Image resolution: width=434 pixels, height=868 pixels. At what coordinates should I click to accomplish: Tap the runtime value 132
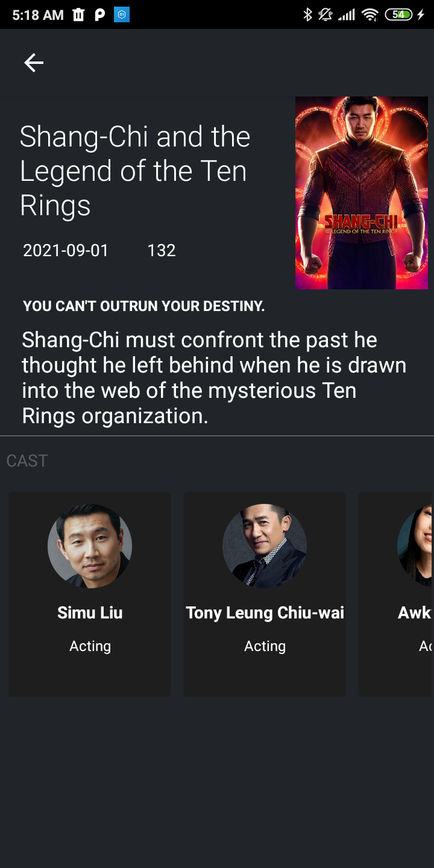[x=162, y=251]
